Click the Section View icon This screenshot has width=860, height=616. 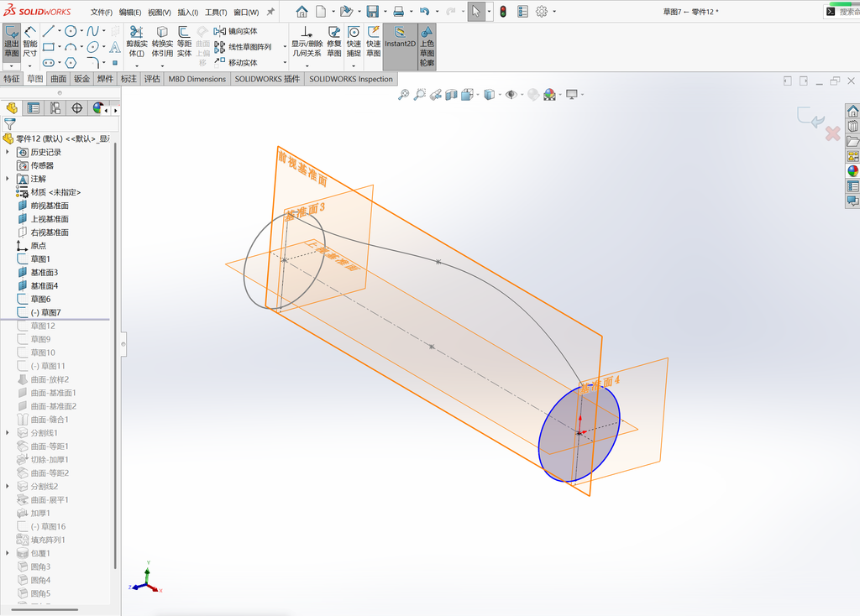click(451, 94)
